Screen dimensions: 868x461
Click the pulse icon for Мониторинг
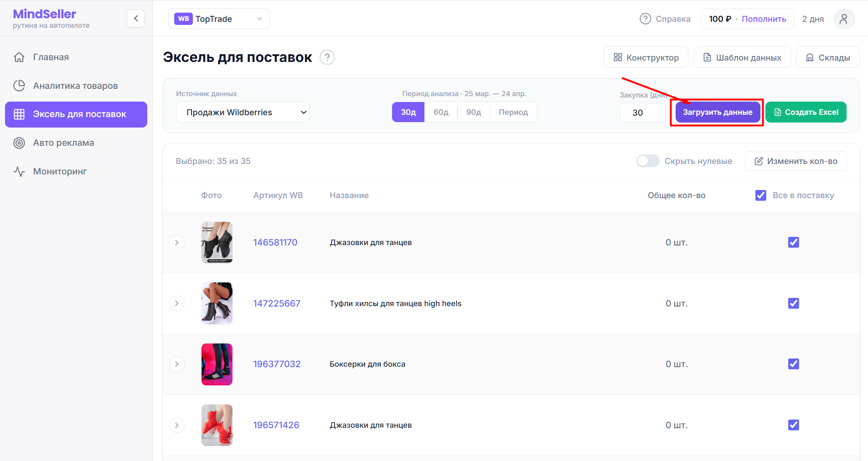(x=19, y=171)
